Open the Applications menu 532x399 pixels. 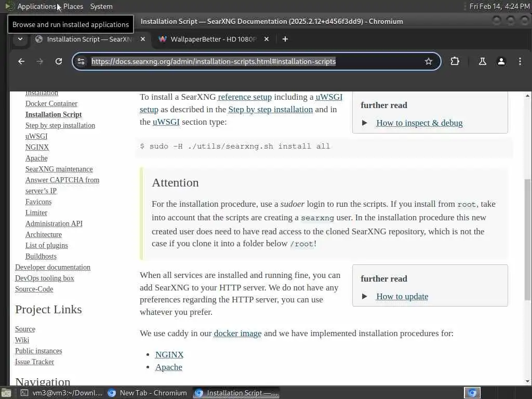tap(37, 6)
